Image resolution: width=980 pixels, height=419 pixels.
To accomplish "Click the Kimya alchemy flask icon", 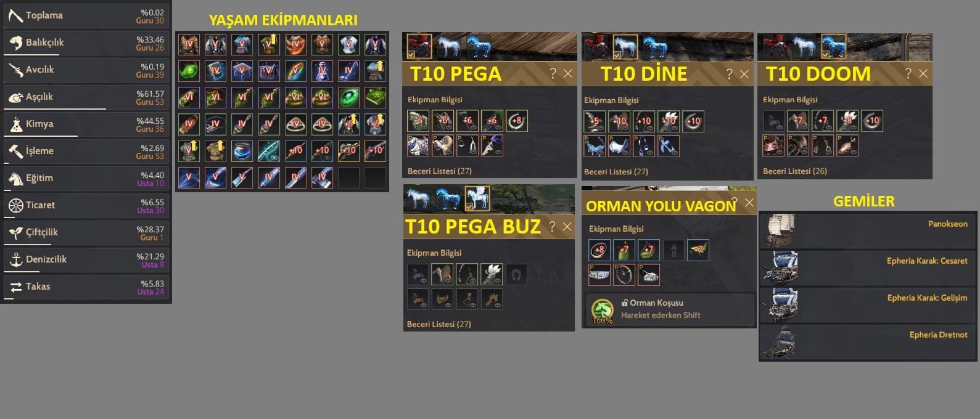I will pos(15,124).
